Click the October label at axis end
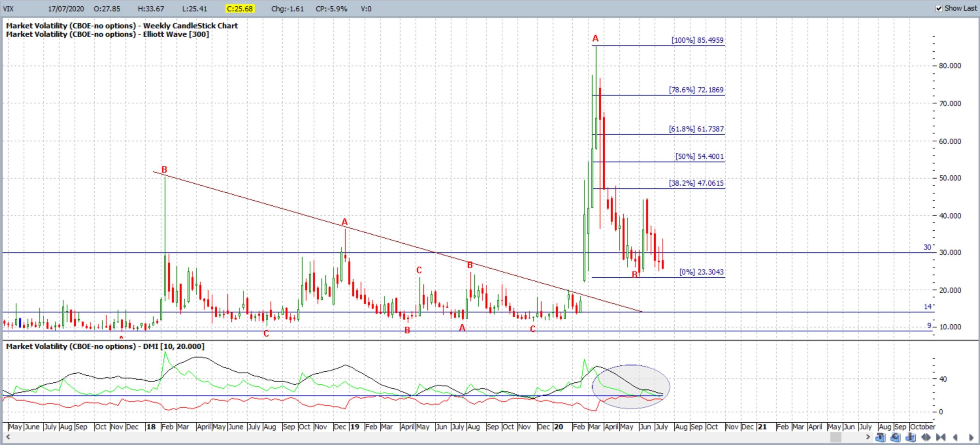 923,427
